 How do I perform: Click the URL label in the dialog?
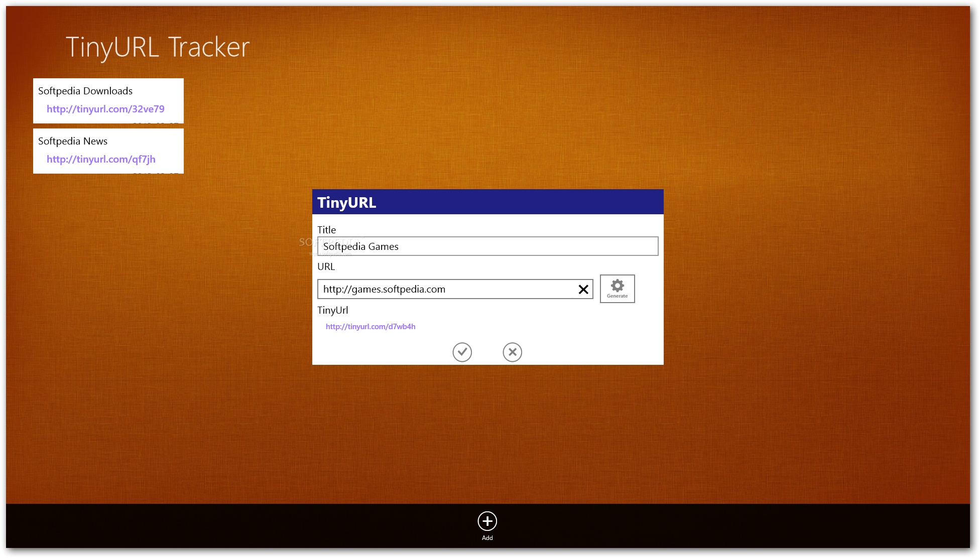(326, 266)
